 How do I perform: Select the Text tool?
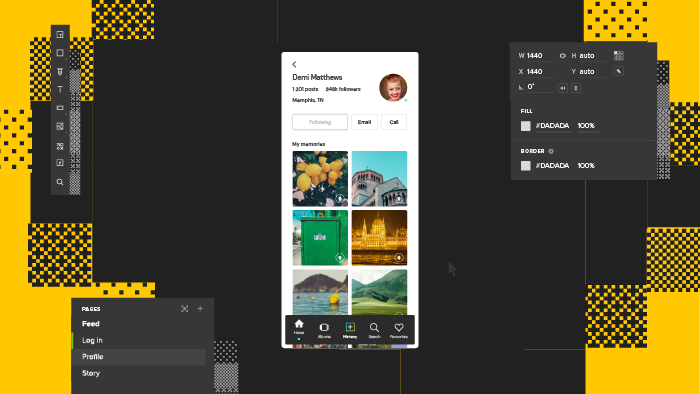tap(60, 90)
